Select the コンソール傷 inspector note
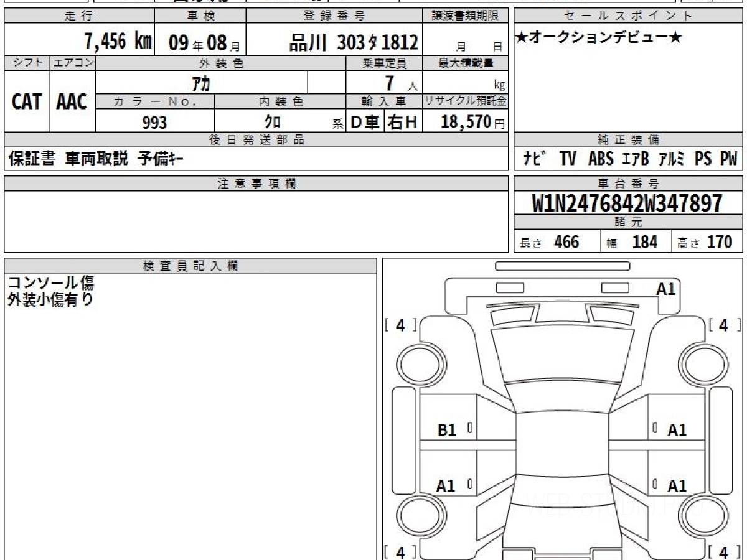 (51, 283)
